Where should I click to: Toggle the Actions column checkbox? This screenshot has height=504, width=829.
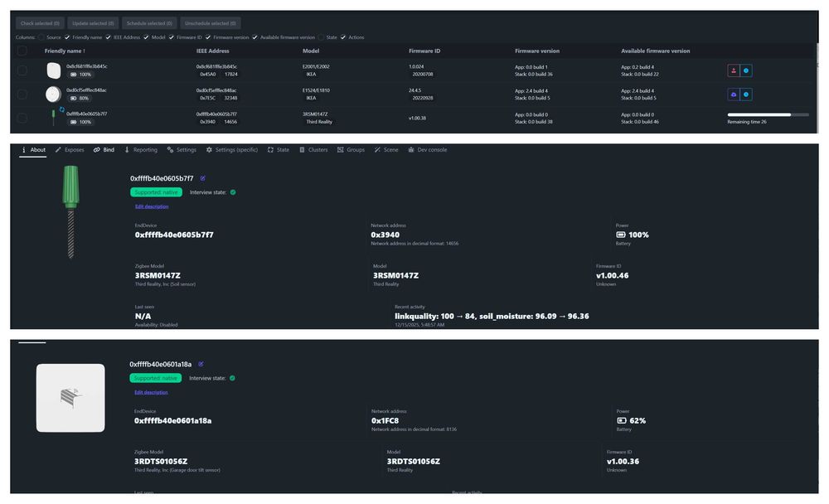pyautogui.click(x=343, y=37)
